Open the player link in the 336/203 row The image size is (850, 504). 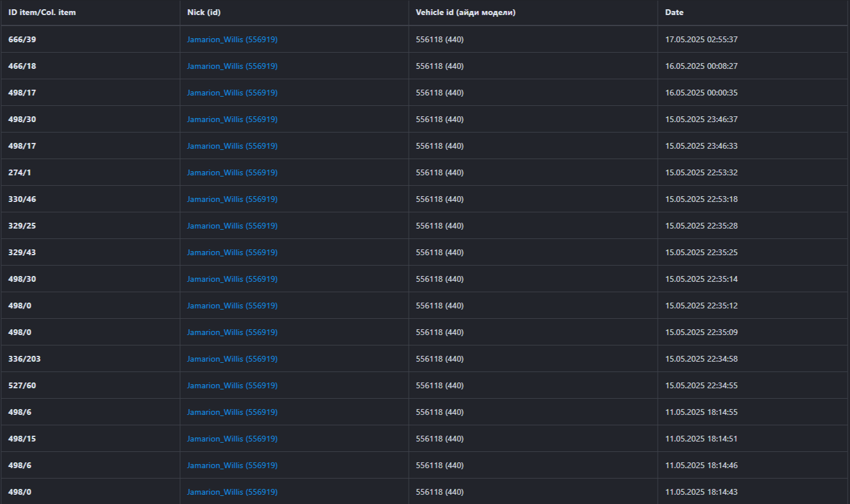click(x=232, y=359)
